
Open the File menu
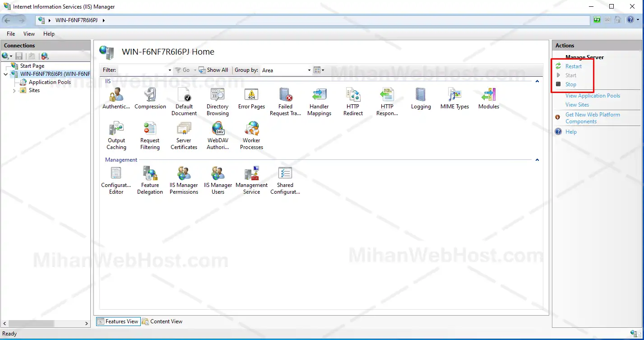11,34
